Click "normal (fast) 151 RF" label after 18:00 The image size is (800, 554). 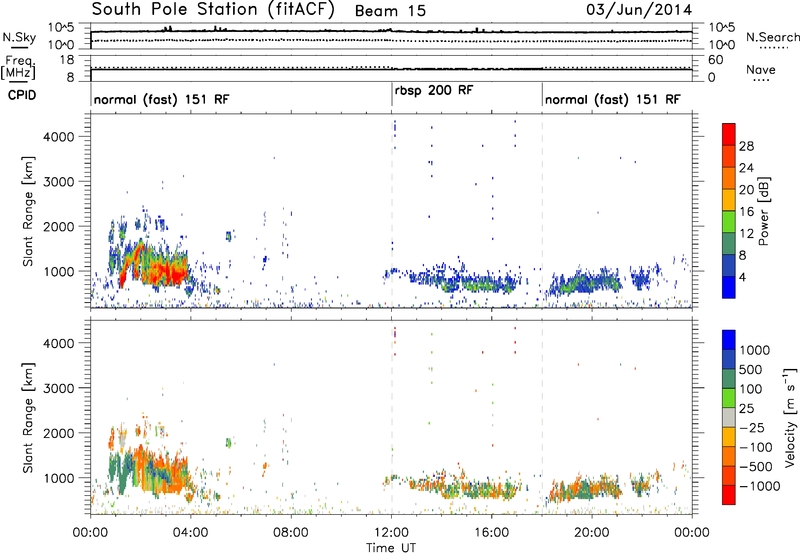coord(613,99)
